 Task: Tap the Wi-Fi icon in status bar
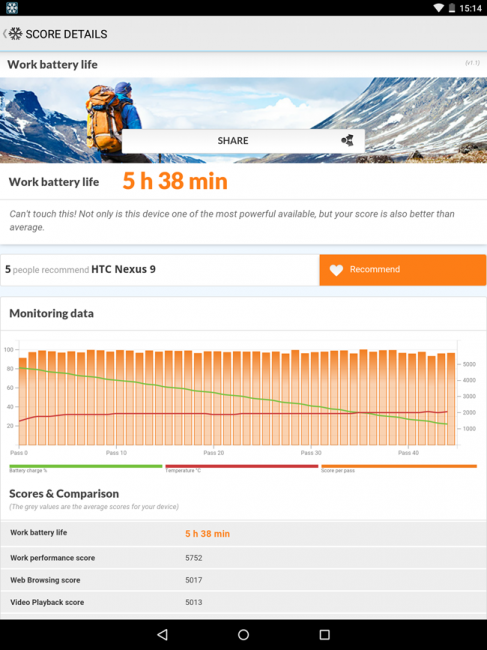[439, 7]
